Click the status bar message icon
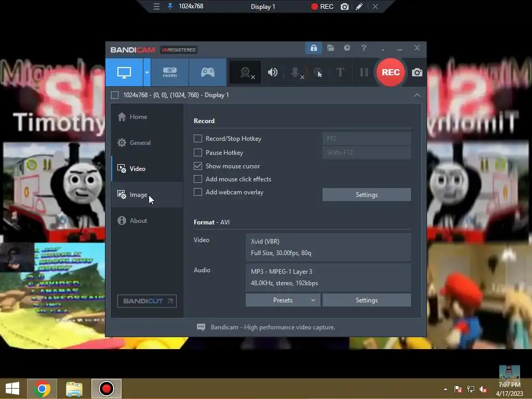This screenshot has height=399, width=532. click(201, 327)
